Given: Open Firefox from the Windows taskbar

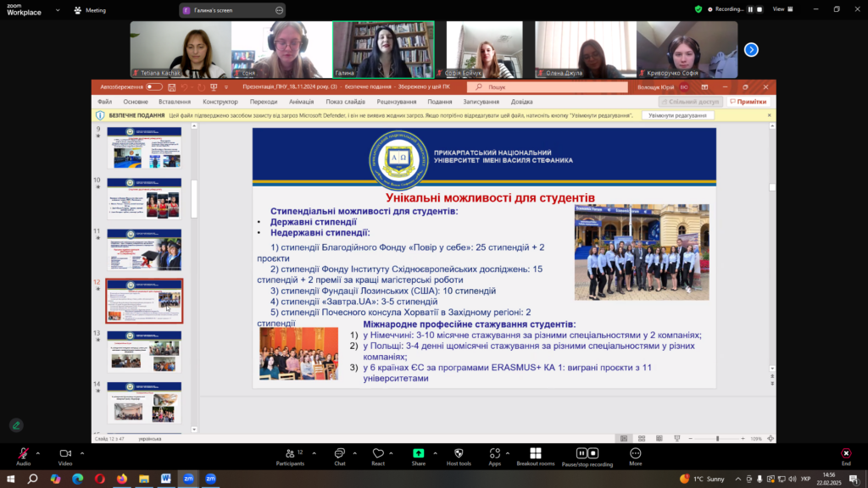Looking at the screenshot, I should (121, 479).
